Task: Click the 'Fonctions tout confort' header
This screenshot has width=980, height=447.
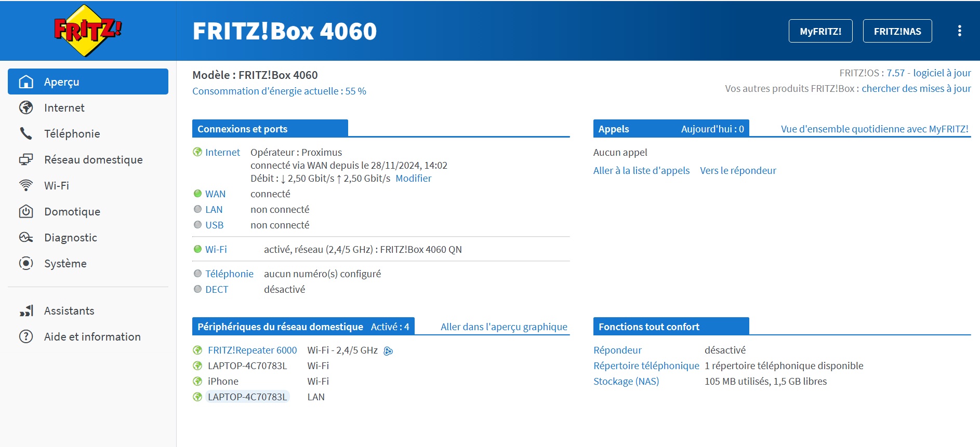Action: pyautogui.click(x=671, y=327)
